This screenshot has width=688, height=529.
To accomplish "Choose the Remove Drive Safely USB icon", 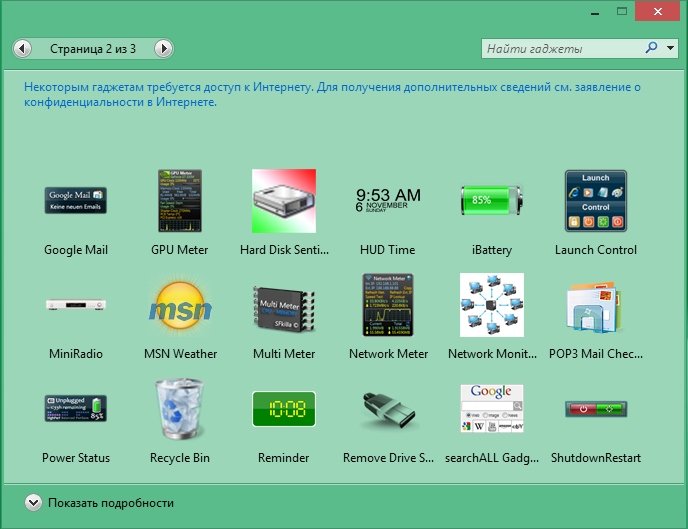I will 388,410.
